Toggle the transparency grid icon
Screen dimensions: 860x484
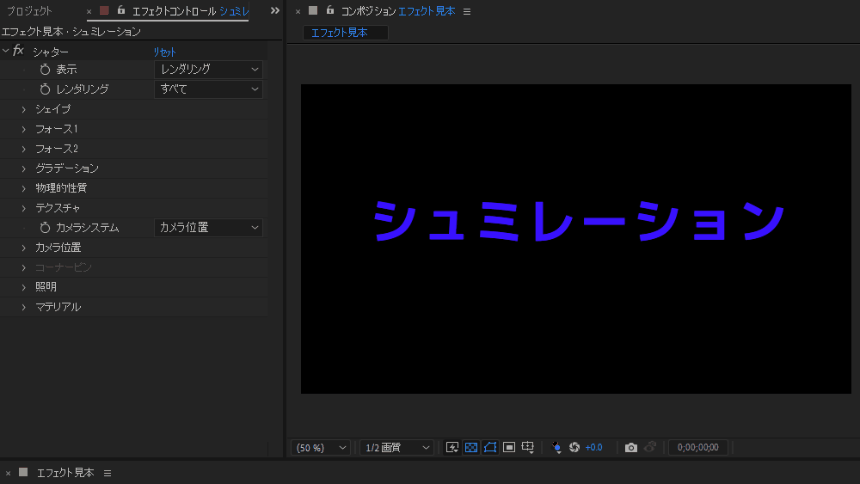(471, 448)
